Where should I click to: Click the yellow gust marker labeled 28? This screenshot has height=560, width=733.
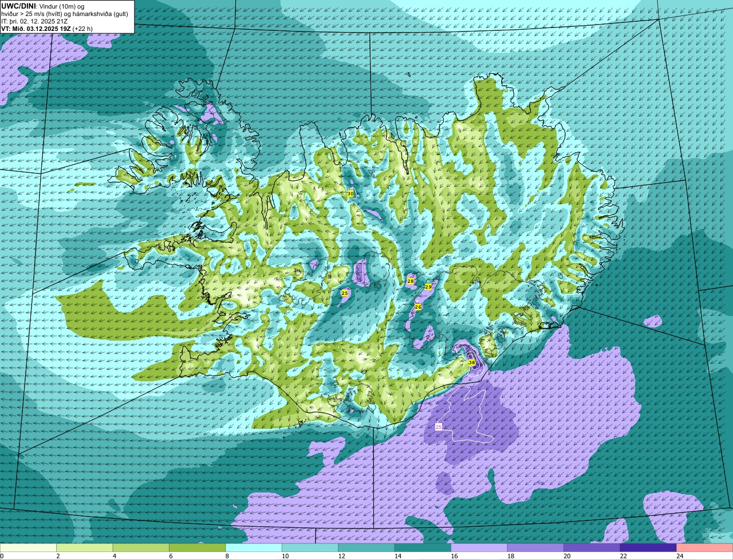point(411,281)
